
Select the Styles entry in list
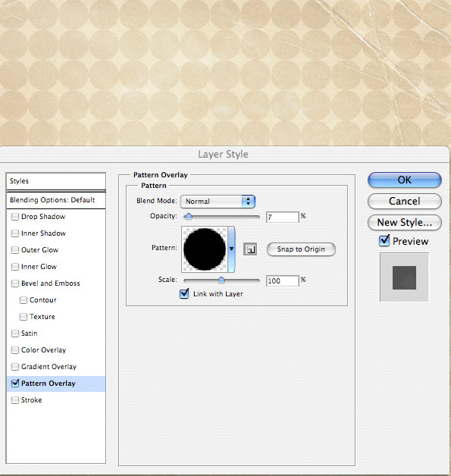56,181
